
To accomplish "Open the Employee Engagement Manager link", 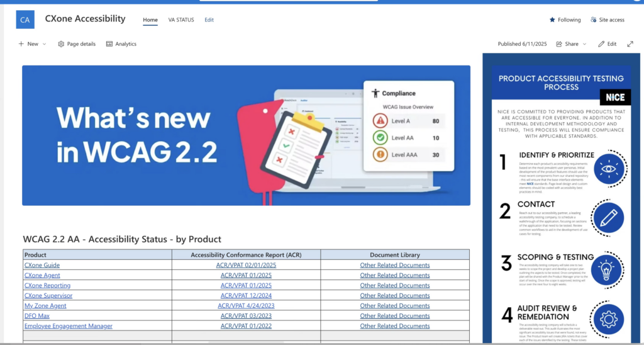I will point(69,326).
